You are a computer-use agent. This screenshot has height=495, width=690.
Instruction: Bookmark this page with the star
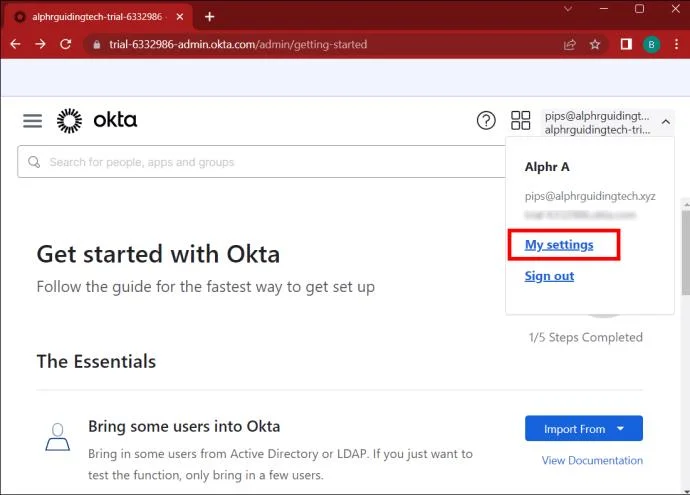tap(595, 44)
